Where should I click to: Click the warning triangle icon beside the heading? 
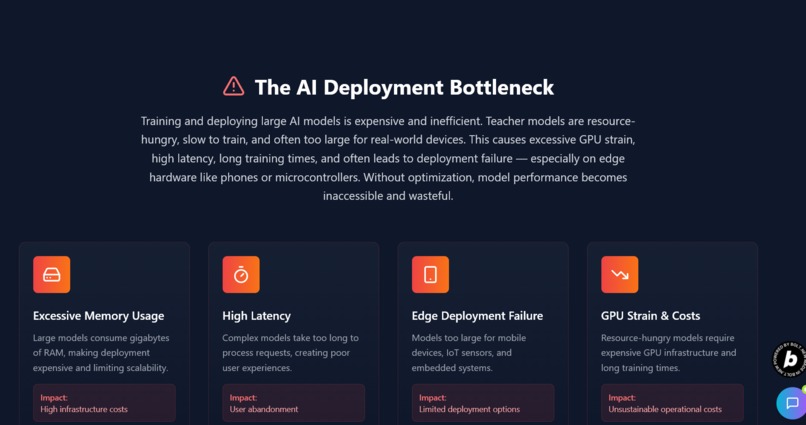[x=233, y=86]
